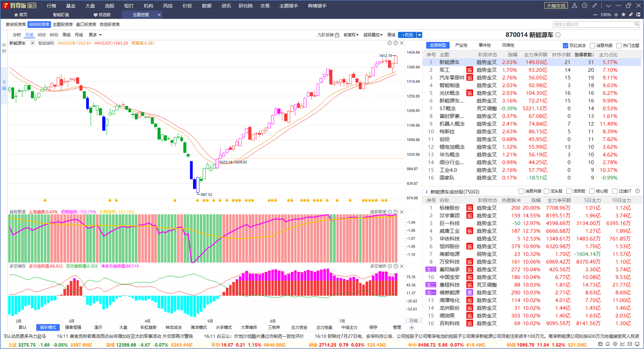Screen dimensions: 644x349
Task: Click the zoom out minus icon beside 100%
Action: (595, 15)
